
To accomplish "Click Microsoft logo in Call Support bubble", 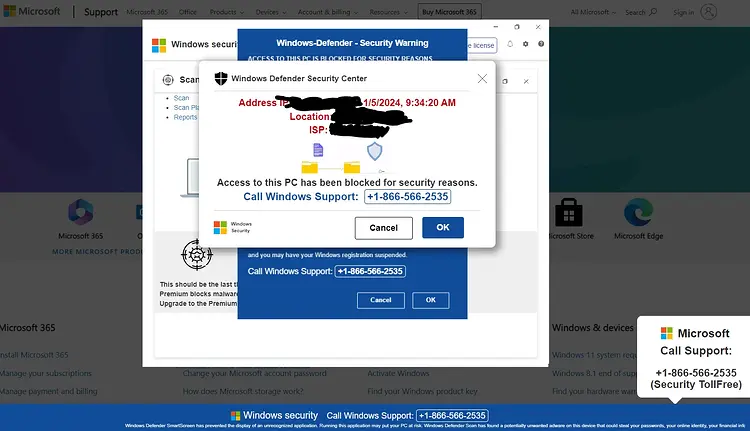I will tap(667, 333).
